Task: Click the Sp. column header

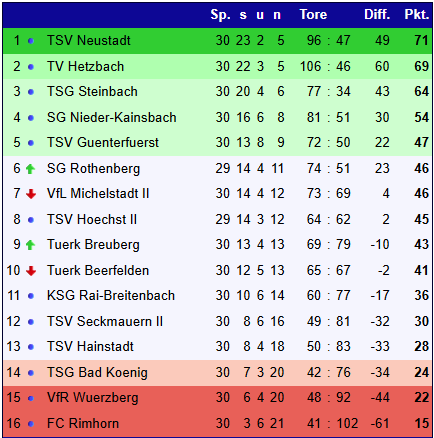Action: click(x=220, y=15)
